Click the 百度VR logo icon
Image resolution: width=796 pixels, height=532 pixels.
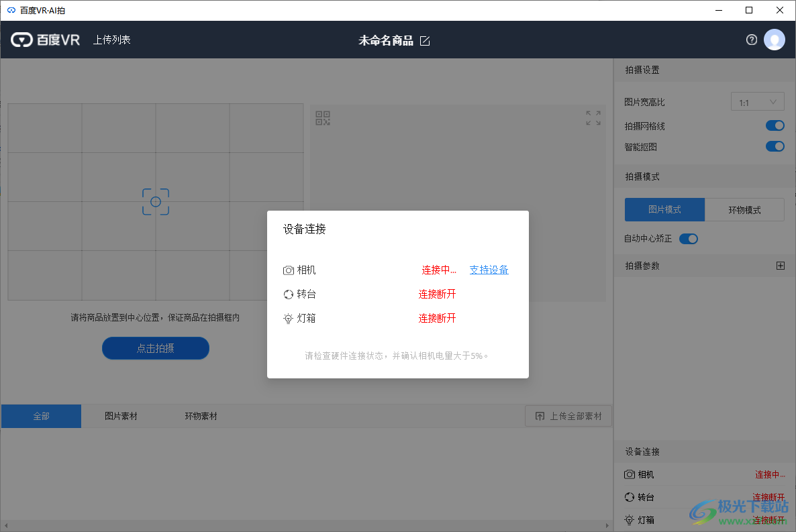coord(23,40)
